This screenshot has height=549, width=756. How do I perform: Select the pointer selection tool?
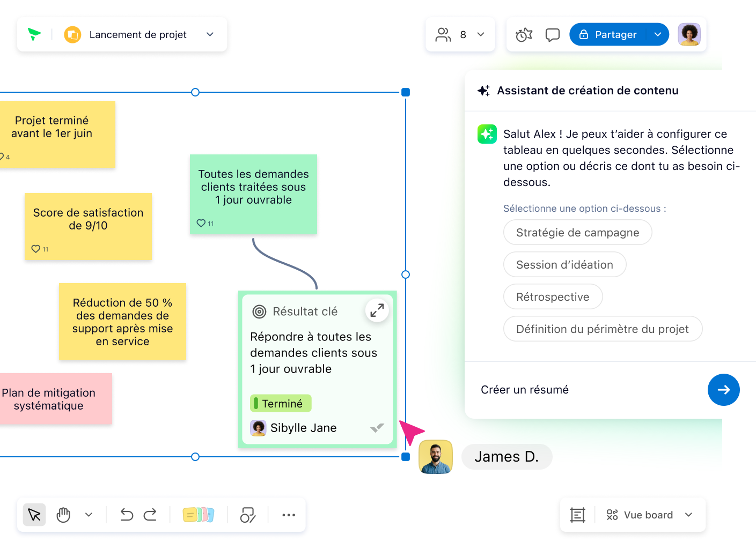[x=34, y=515]
